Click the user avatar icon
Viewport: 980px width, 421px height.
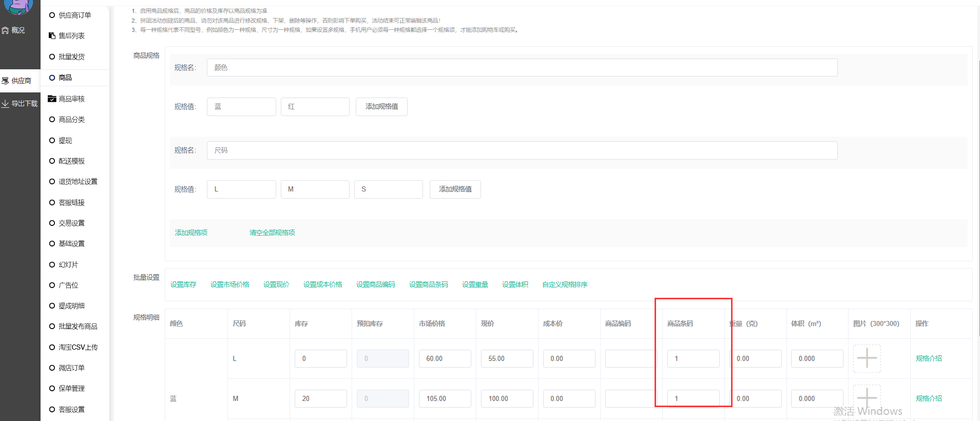(x=18, y=5)
